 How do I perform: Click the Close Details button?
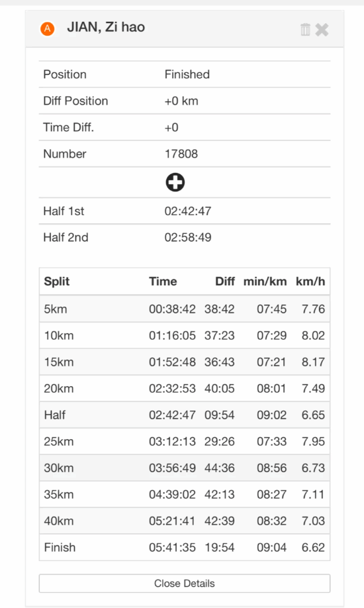(x=185, y=583)
